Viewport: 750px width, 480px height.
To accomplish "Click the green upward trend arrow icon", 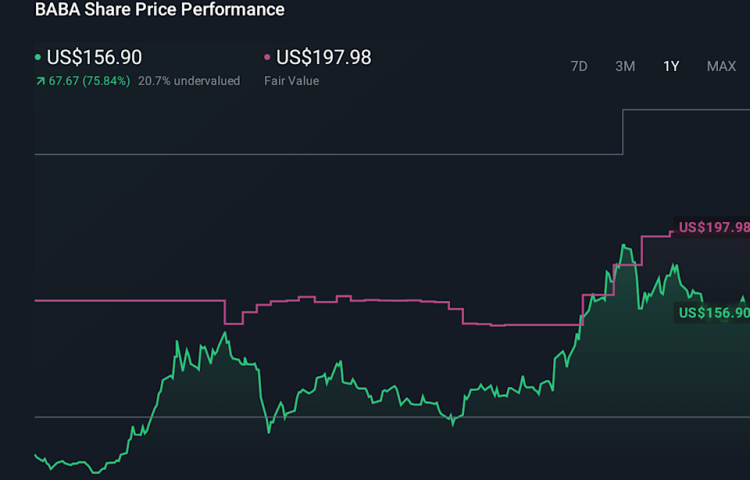I will (39, 81).
